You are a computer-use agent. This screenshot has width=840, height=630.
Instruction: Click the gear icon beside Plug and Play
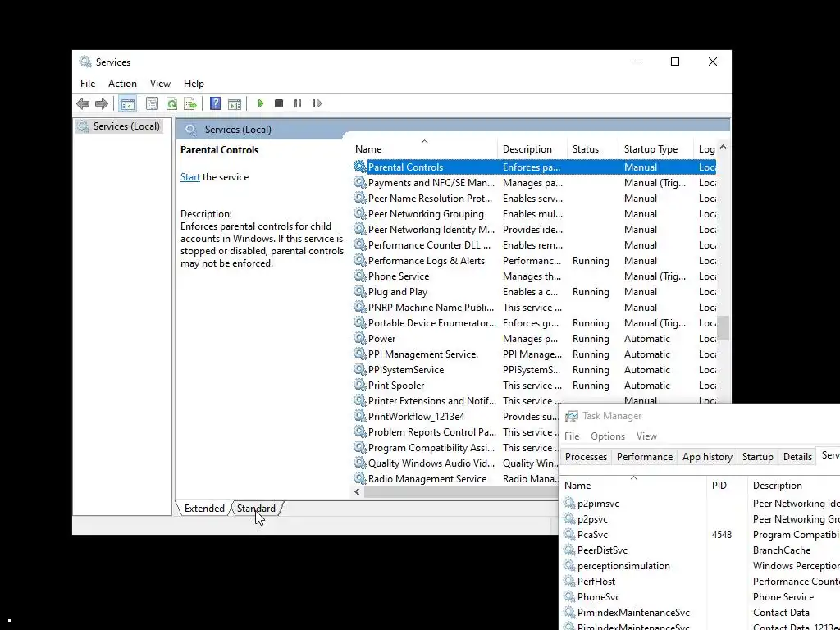click(x=359, y=291)
